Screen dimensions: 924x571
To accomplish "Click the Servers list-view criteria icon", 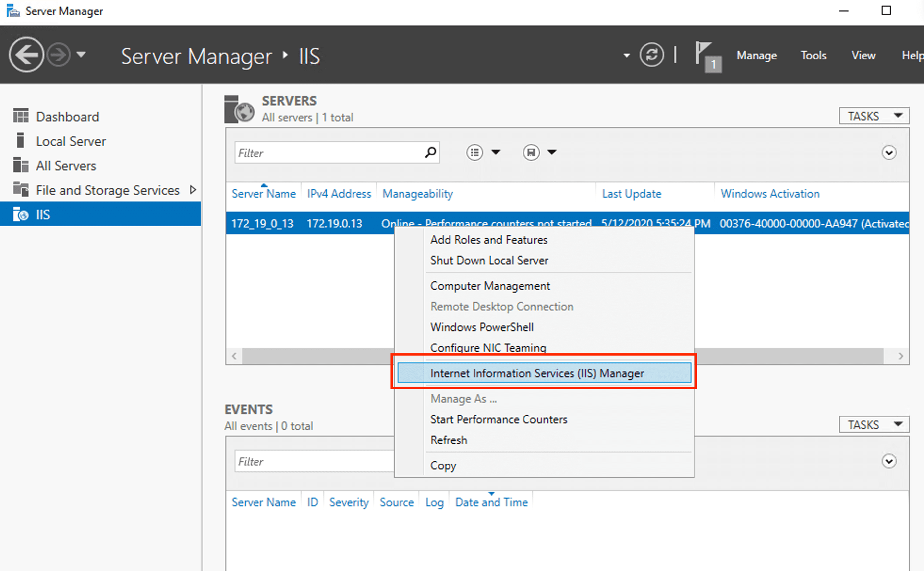I will pyautogui.click(x=474, y=153).
